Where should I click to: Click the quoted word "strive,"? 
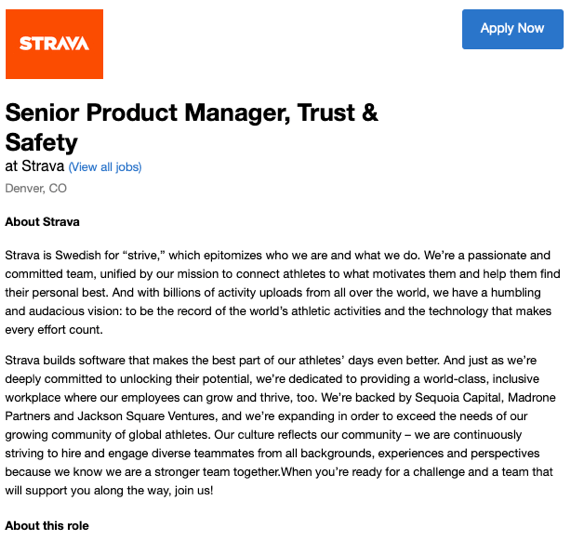coord(144,255)
